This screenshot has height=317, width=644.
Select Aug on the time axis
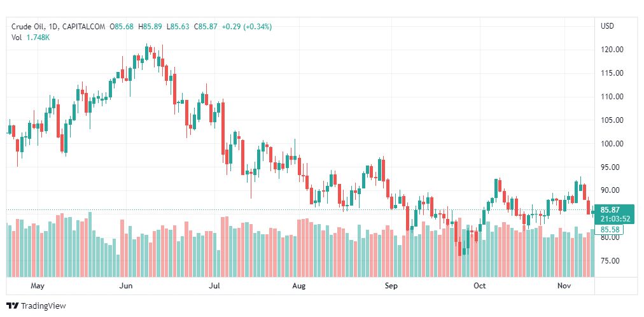[299, 286]
